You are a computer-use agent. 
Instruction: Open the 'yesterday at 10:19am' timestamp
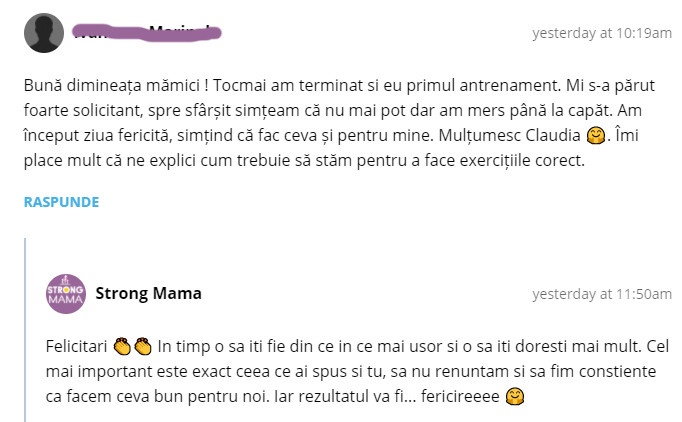tap(601, 33)
